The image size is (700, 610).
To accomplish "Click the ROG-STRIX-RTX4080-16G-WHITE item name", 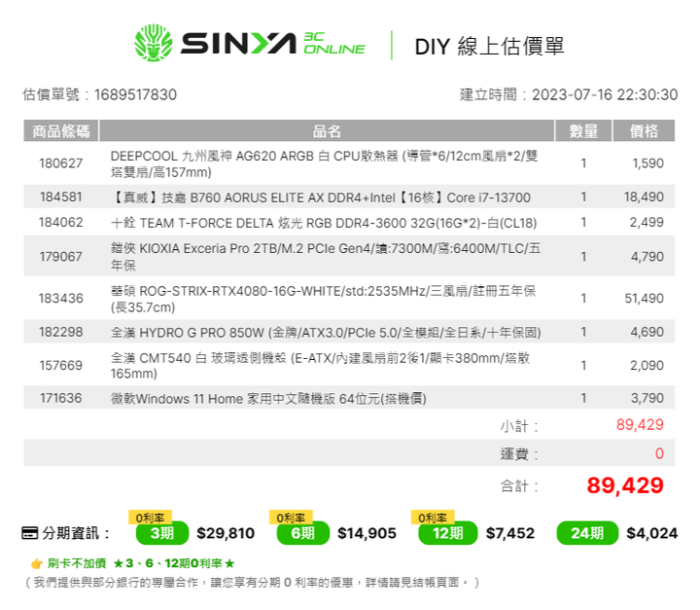I will coord(323,299).
